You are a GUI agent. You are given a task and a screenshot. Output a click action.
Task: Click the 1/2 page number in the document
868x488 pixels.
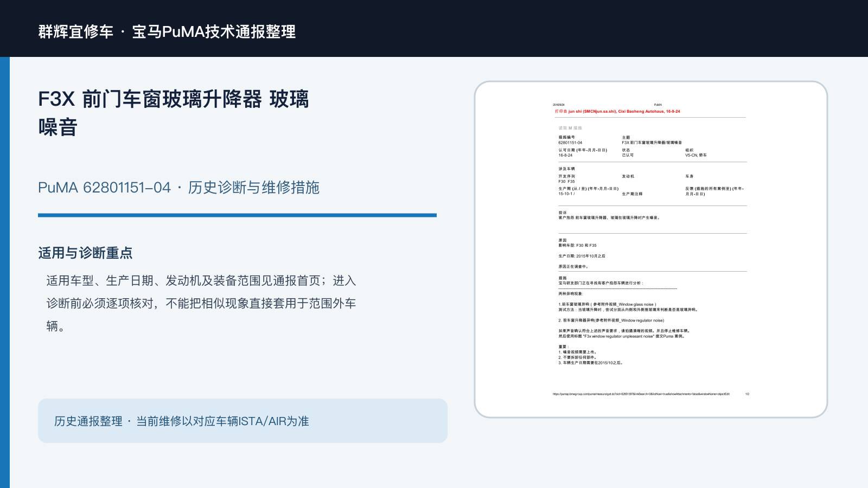point(747,394)
